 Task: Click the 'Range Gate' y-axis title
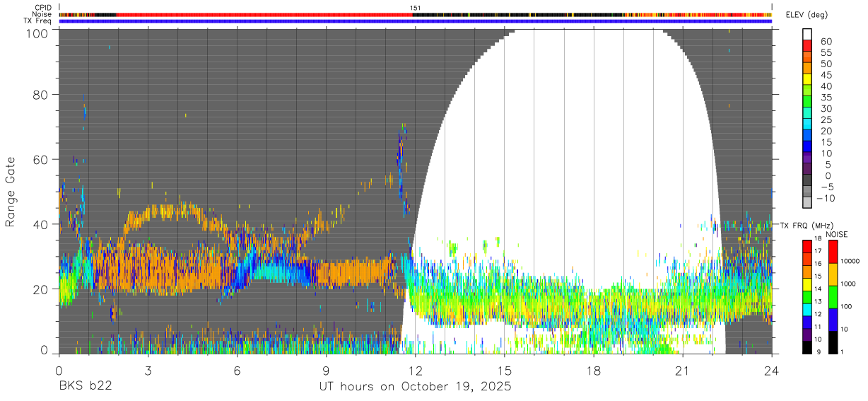point(11,191)
